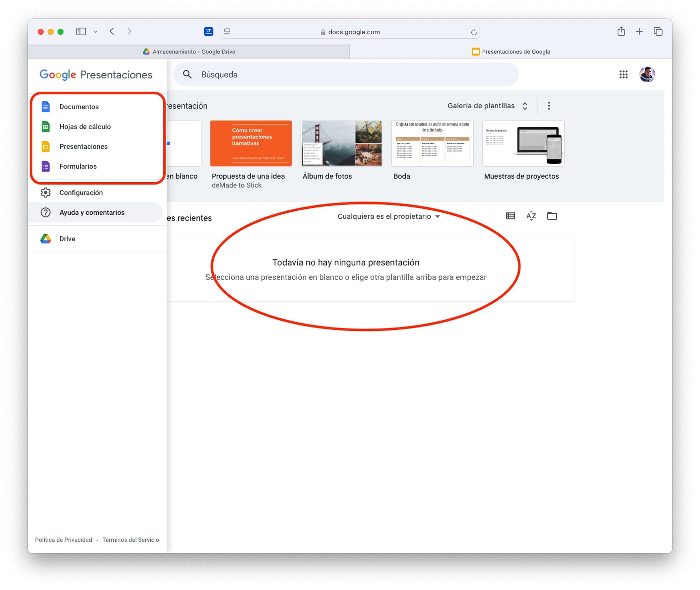Click the blue Documentos file icon
Image resolution: width=700 pixels, height=590 pixels.
[46, 107]
